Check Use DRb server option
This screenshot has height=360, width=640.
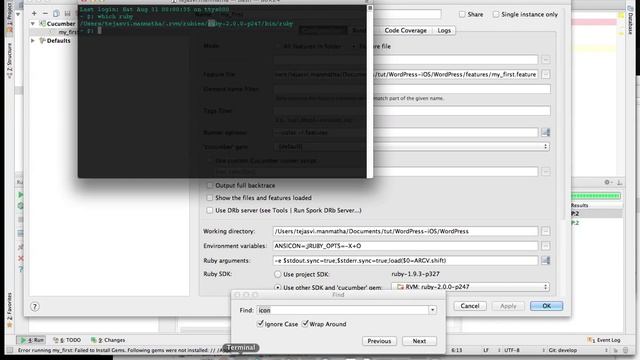pyautogui.click(x=210, y=210)
